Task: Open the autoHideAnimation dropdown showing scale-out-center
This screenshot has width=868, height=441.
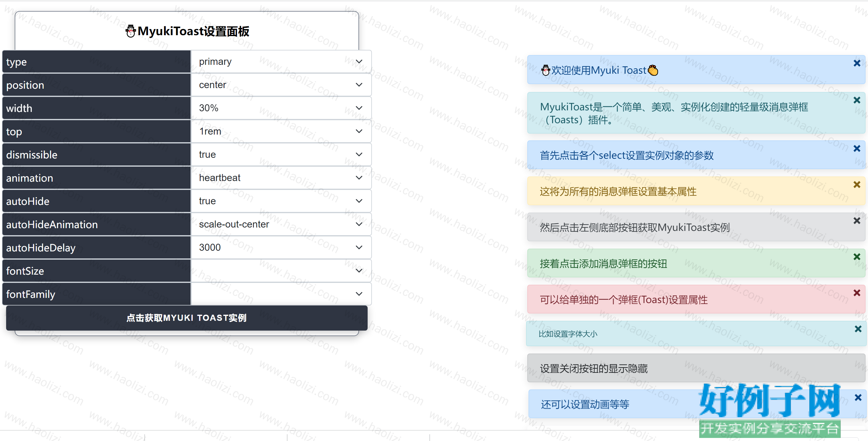Action: pos(281,224)
